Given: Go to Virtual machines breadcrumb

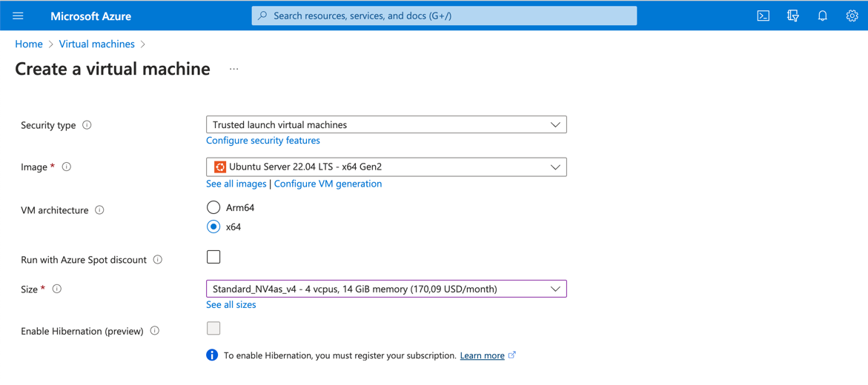Looking at the screenshot, I should coord(97,44).
